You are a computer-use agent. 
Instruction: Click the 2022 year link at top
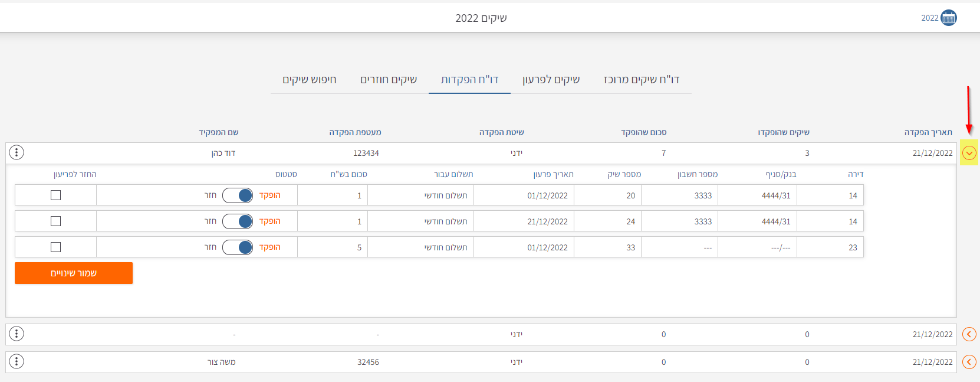(x=929, y=18)
